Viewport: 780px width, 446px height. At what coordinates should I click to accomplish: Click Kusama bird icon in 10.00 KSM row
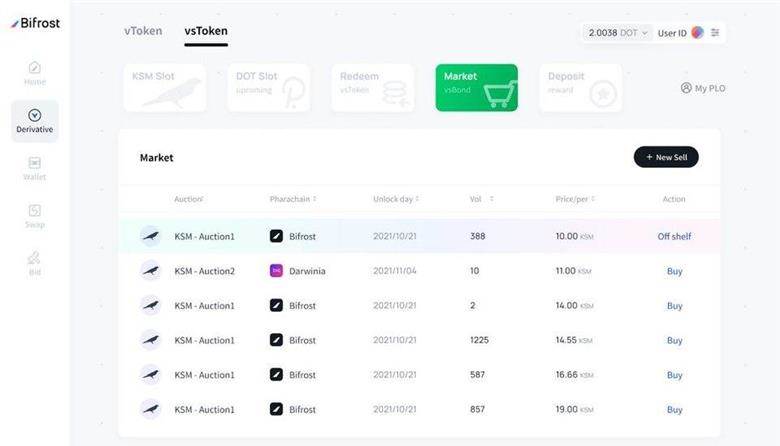[x=150, y=236]
